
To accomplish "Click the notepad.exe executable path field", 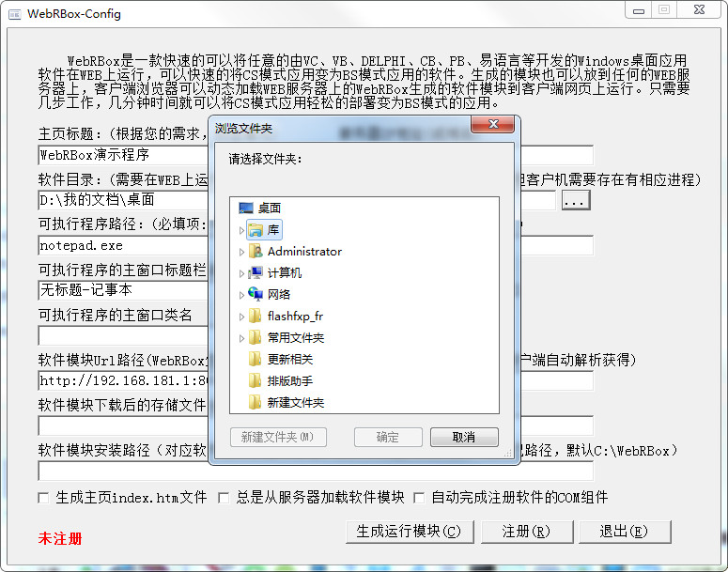I will click(123, 245).
